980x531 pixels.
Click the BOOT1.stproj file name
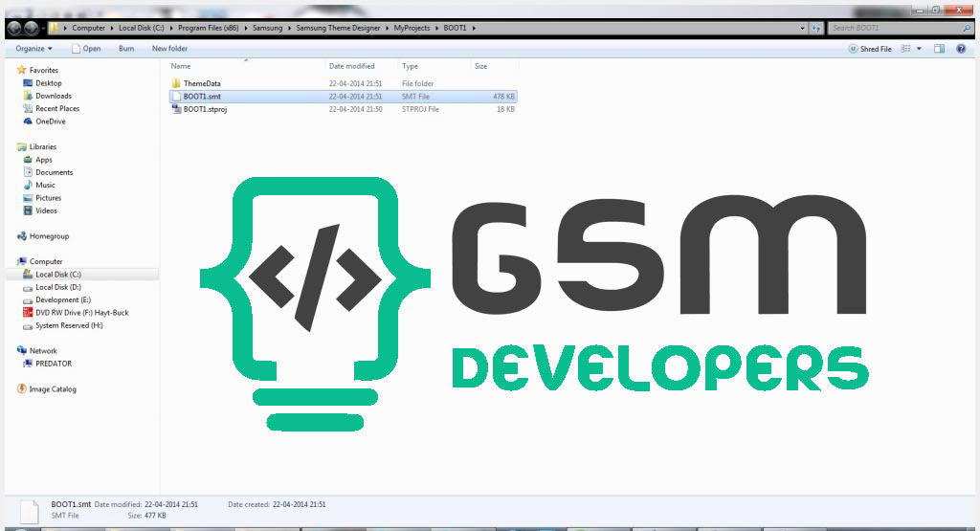[205, 109]
